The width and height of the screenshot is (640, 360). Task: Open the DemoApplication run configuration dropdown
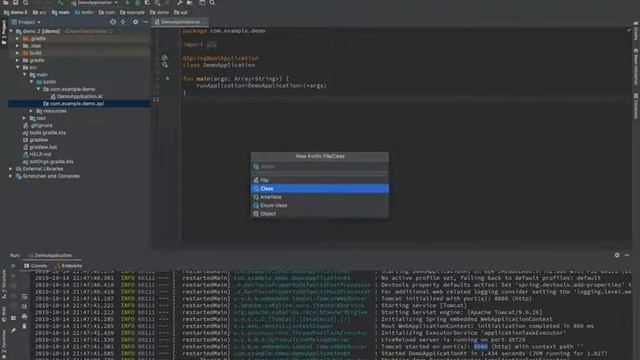click(95, 2)
